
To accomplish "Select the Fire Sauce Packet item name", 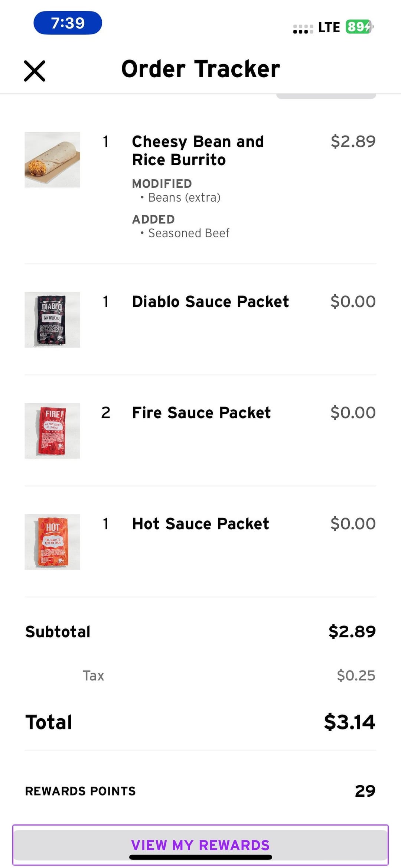I will pyautogui.click(x=201, y=413).
